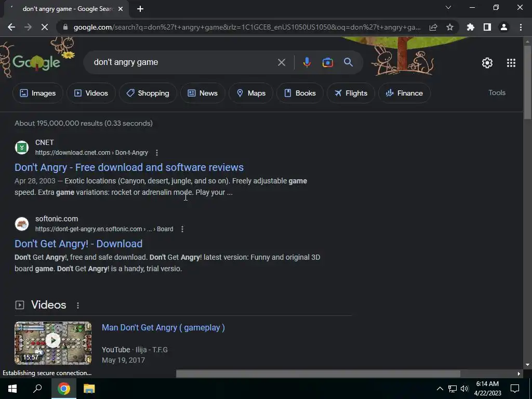The width and height of the screenshot is (532, 399).
Task: Open File Explorer from taskbar
Action: coord(89,389)
